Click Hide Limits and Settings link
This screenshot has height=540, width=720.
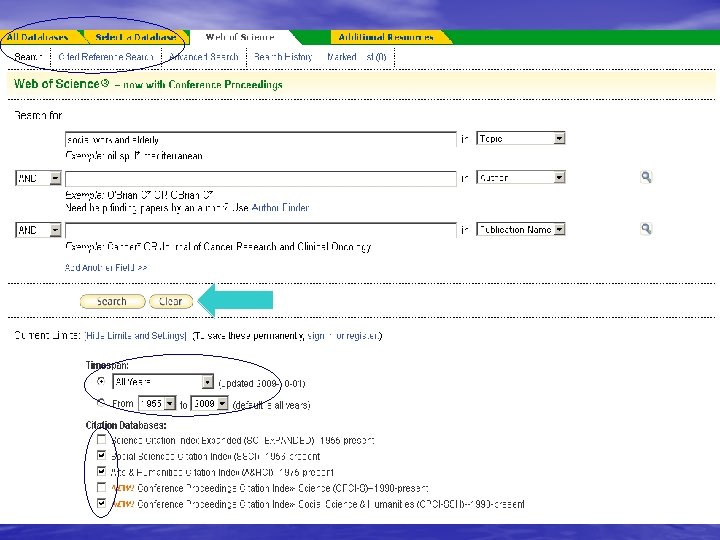pyautogui.click(x=135, y=336)
